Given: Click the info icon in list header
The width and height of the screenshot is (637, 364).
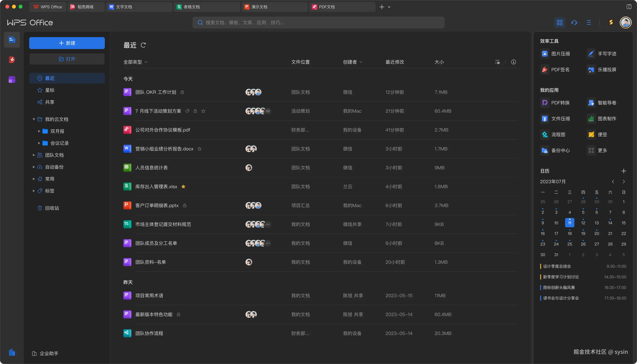Looking at the screenshot, I should pyautogui.click(x=513, y=62).
